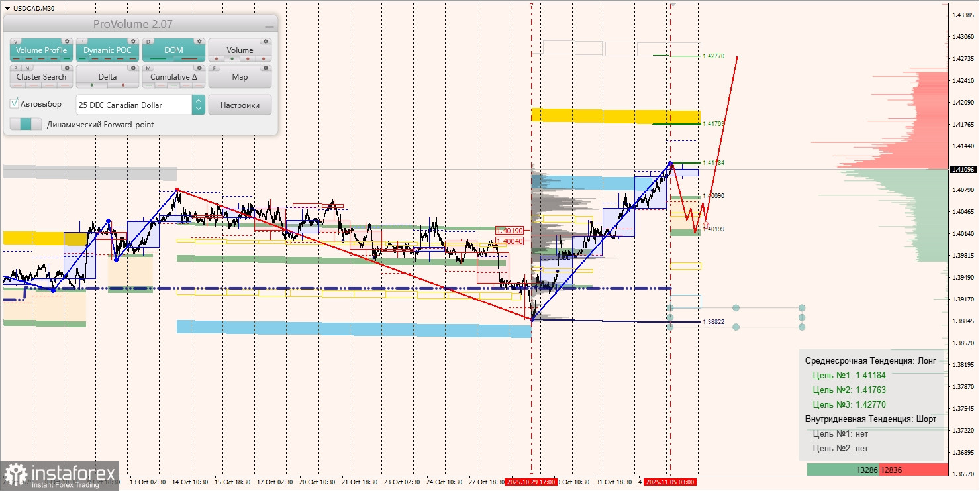Open the 25 DEC Canadian Dollar contract selector

134,105
